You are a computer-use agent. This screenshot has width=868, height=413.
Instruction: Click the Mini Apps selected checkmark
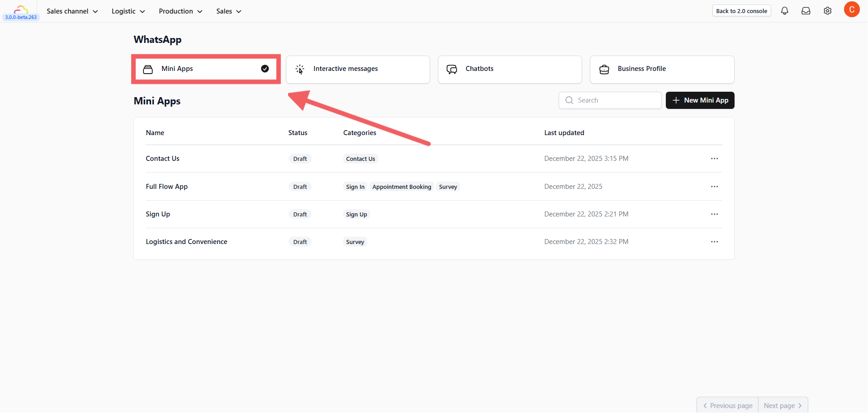pyautogui.click(x=265, y=69)
